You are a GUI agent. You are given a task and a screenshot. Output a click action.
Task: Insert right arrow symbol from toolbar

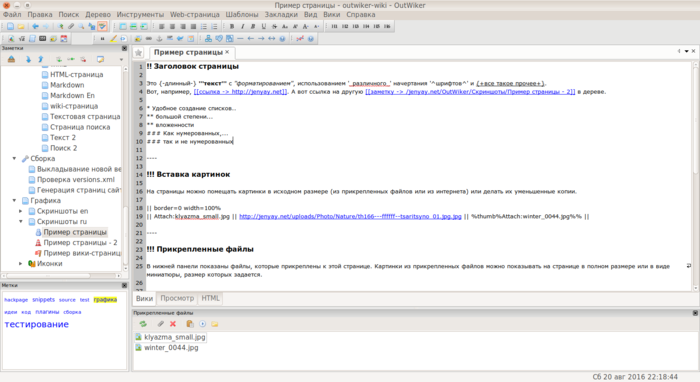tap(261, 38)
